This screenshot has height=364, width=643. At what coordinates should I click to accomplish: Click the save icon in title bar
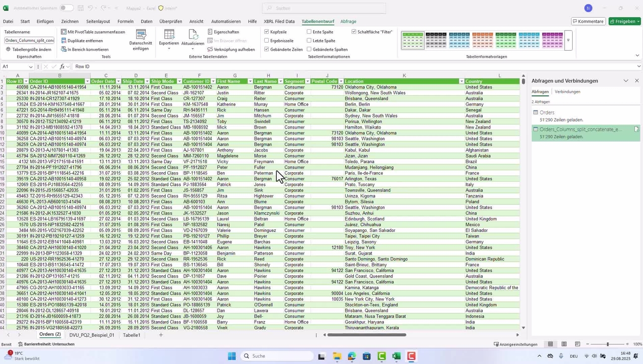pyautogui.click(x=81, y=8)
